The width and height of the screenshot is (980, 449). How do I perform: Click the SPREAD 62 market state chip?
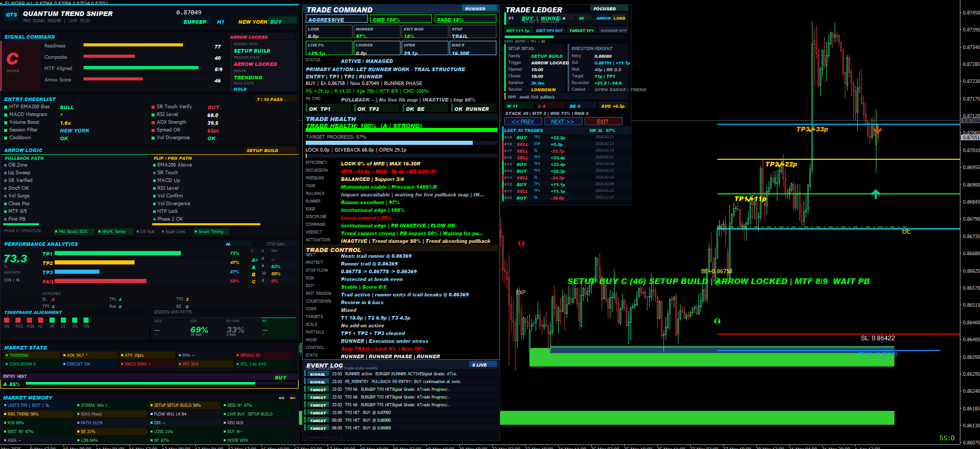point(263,355)
